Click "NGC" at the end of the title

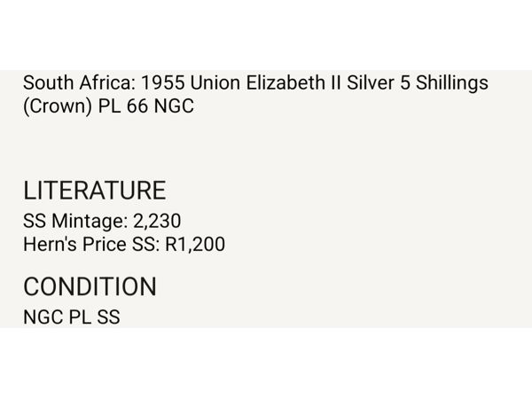click(175, 106)
